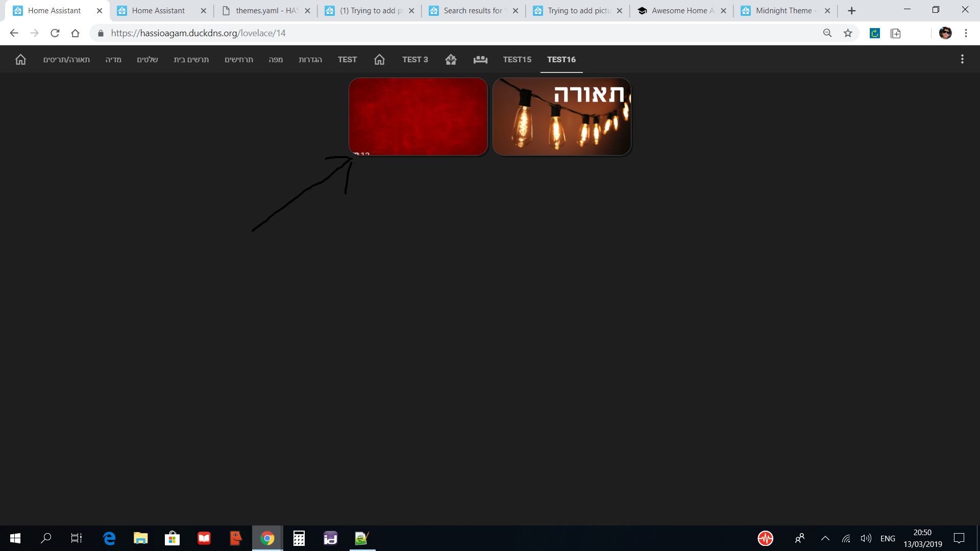Image resolution: width=980 pixels, height=551 pixels.
Task: Click the home outline icon after TEST tab
Action: coord(379,60)
